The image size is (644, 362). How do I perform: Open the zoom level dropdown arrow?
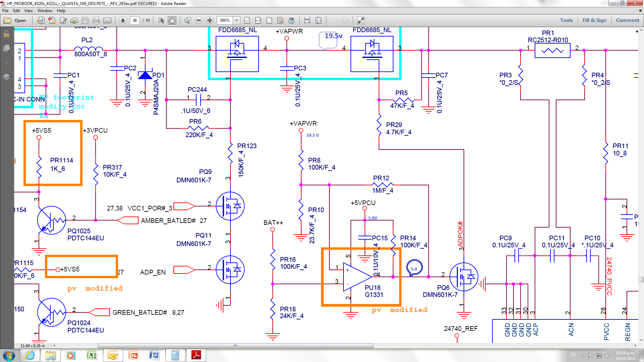pyautogui.click(x=236, y=20)
